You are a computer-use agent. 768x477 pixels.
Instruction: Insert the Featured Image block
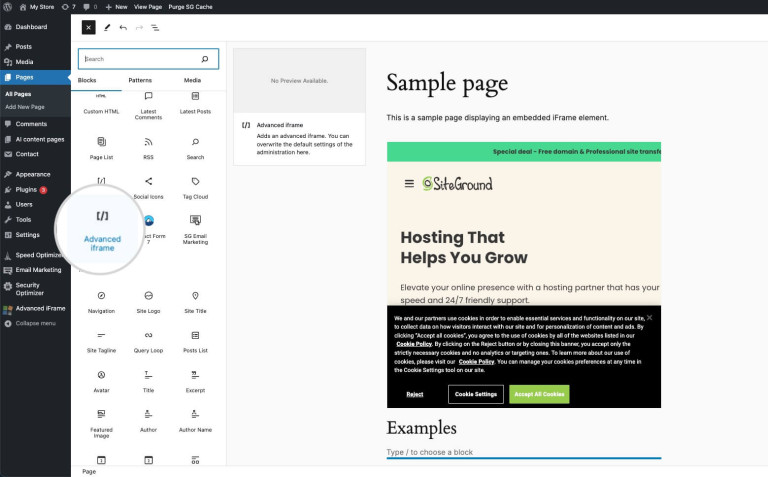(x=101, y=424)
